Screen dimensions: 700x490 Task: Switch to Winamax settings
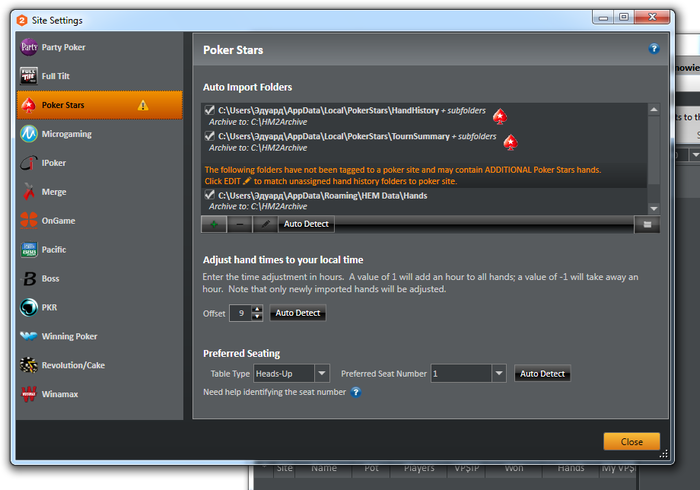[100, 394]
